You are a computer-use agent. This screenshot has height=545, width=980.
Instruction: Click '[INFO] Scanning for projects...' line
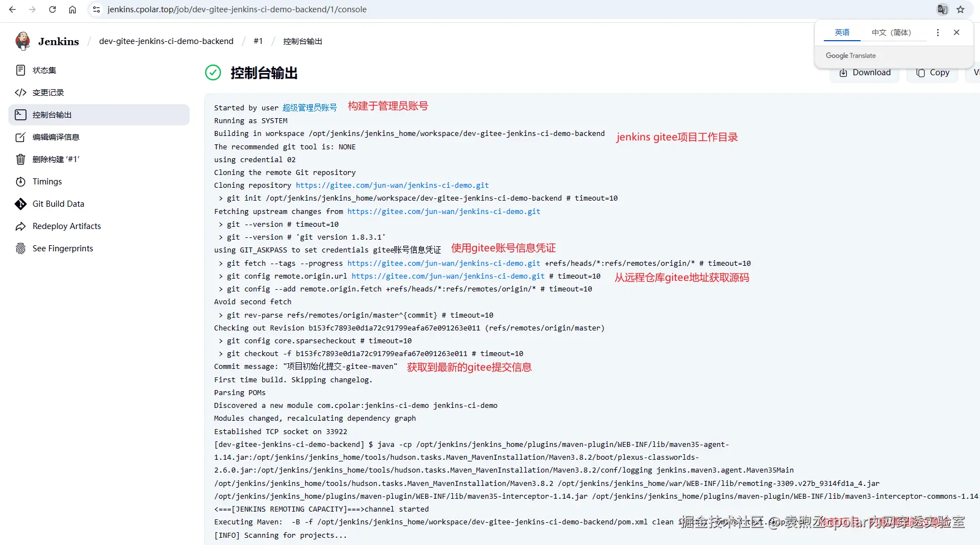281,535
